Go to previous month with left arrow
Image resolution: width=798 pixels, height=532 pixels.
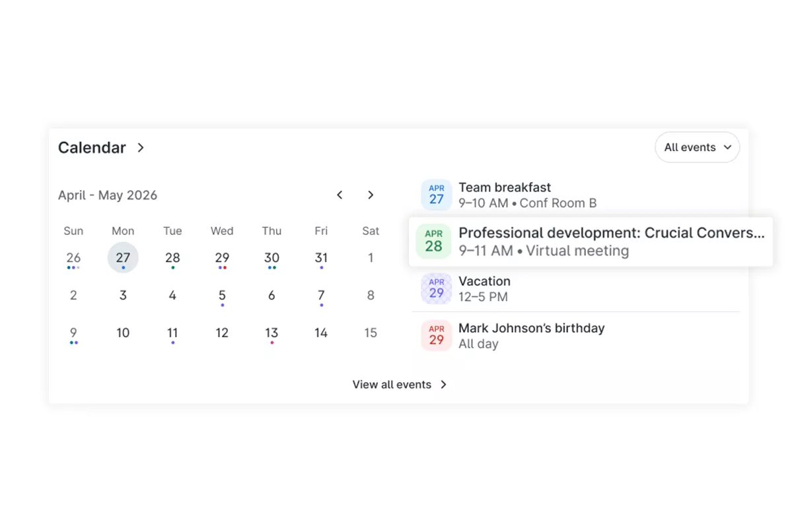[340, 195]
